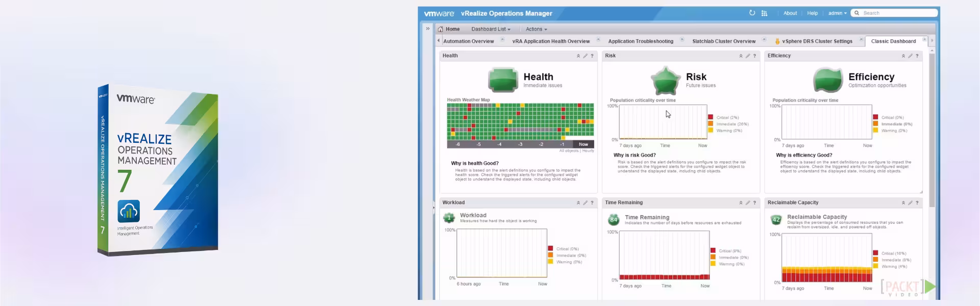Close the Automation Overview tab

pos(502,39)
